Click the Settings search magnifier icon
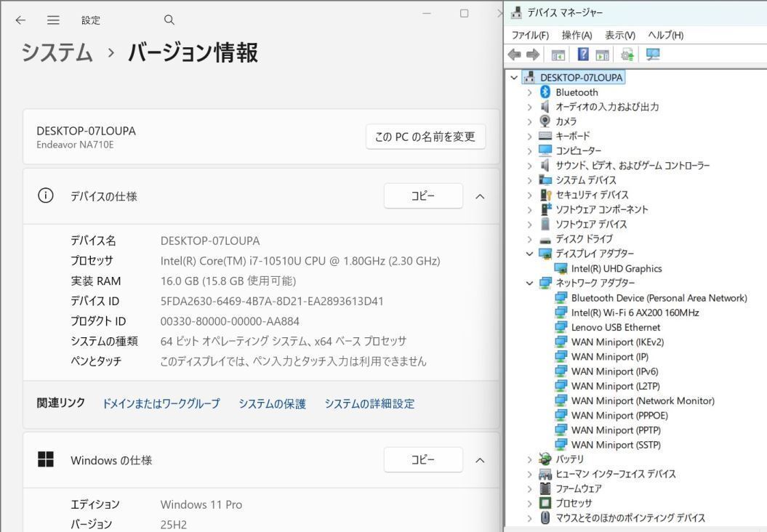Viewport: 767px width, 532px height. coord(169,20)
